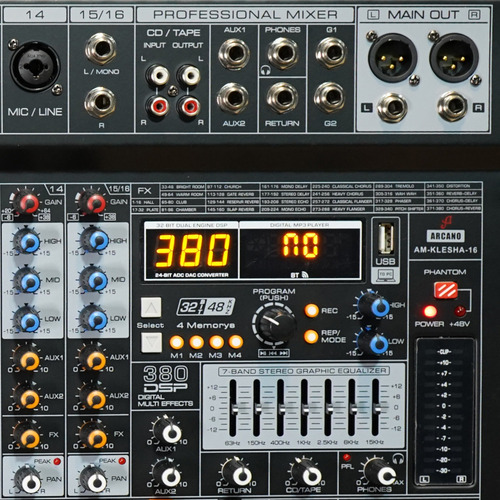Click the red Phantom power switch
This screenshot has width=500, height=500.
(446, 290)
